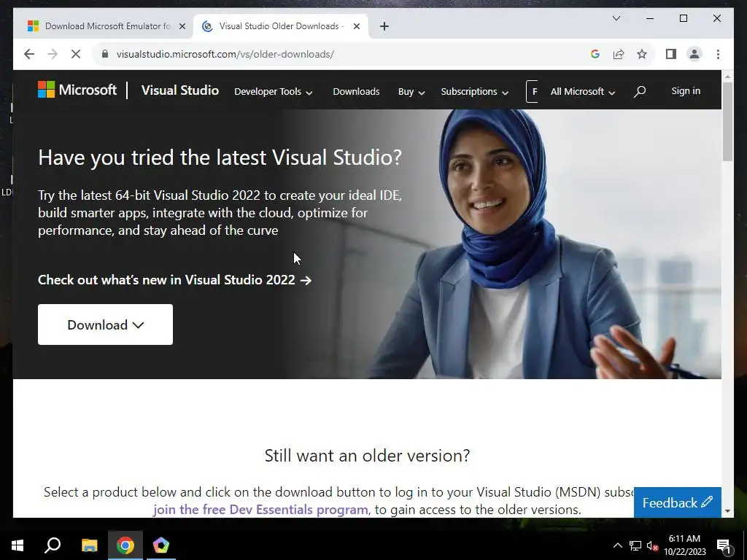
Task: Click the Have you tried the latest Visual Studio? heading
Action: tap(220, 157)
